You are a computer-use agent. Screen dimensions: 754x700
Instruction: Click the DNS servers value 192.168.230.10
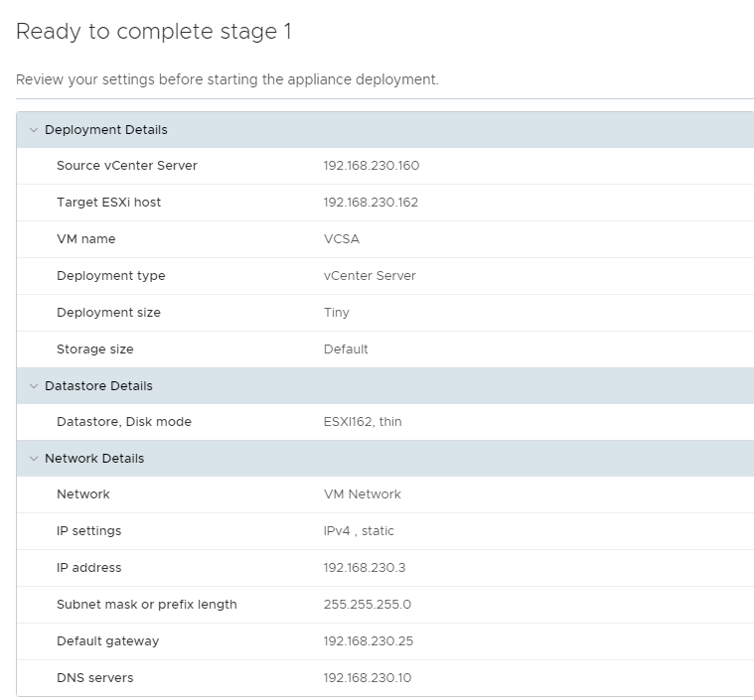pyautogui.click(x=367, y=678)
